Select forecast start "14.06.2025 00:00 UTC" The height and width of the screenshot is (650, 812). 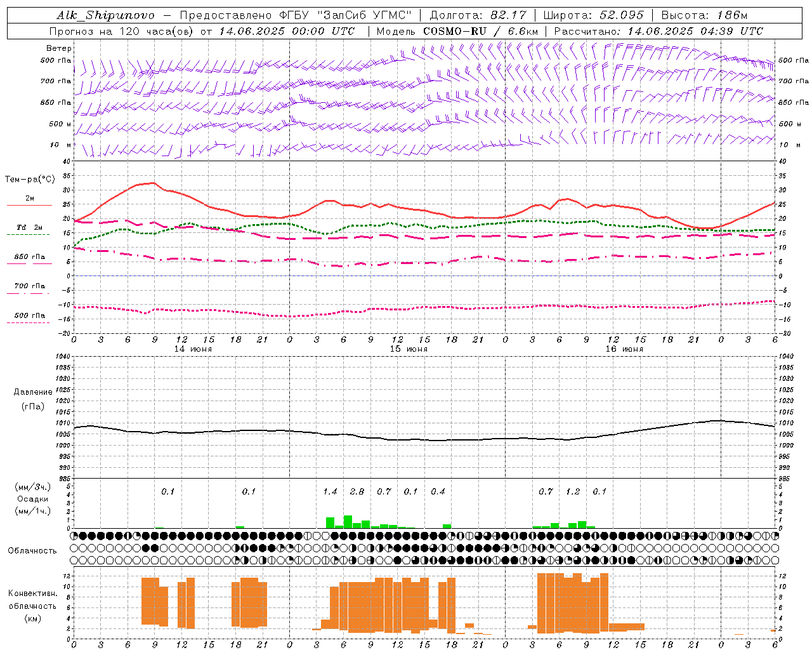pyautogui.click(x=287, y=31)
